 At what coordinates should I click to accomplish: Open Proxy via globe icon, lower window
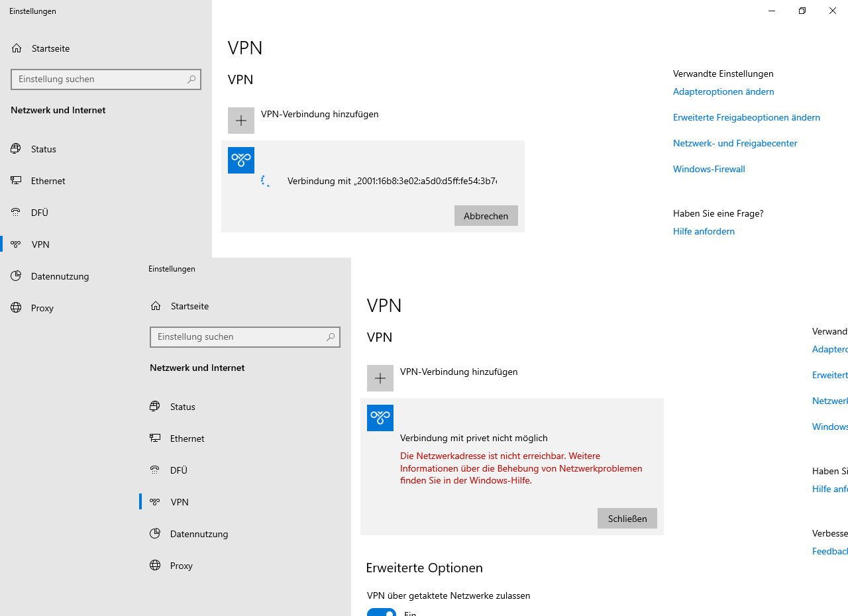[155, 566]
